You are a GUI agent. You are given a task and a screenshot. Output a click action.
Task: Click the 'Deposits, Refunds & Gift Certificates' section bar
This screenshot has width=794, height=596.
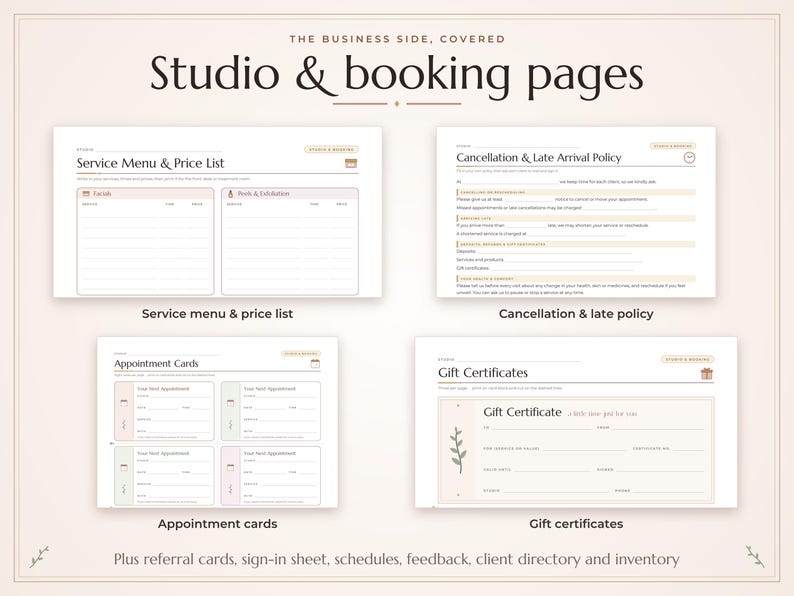click(576, 244)
